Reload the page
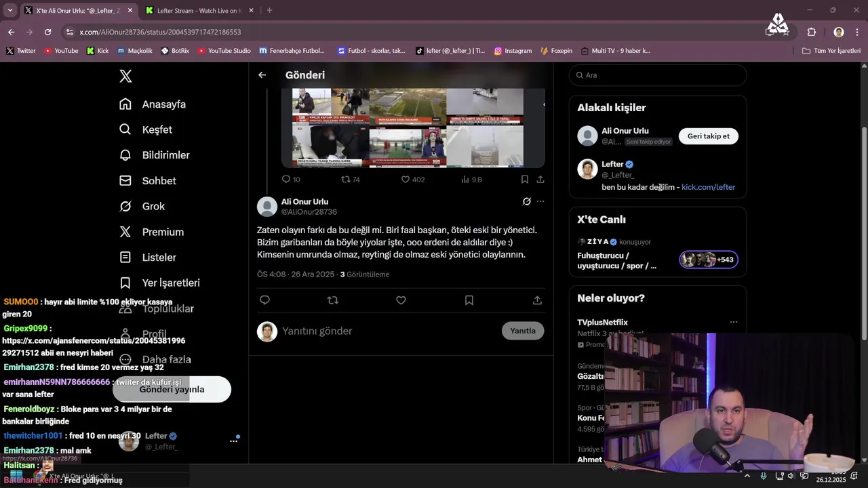The width and height of the screenshot is (868, 488). [x=47, y=32]
